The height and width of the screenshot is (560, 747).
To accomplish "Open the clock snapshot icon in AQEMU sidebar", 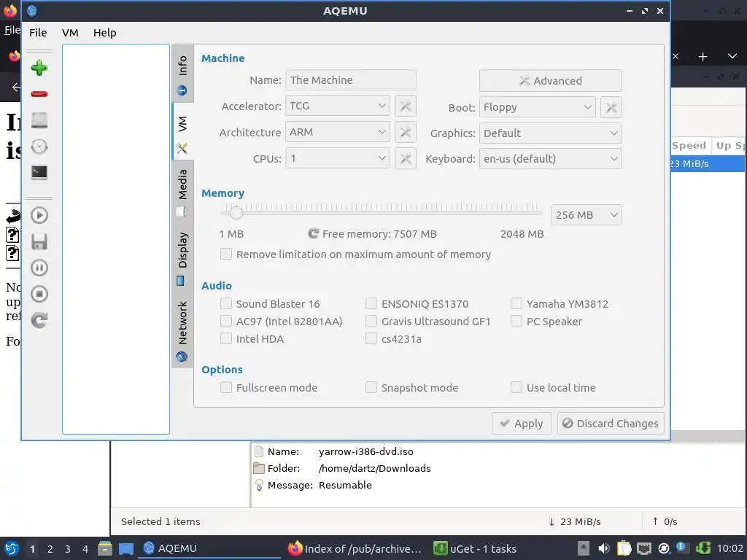I will pos(39,146).
